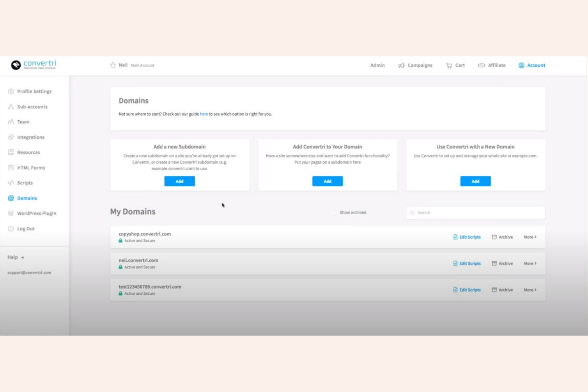
Task: Select the neil.convertri.com domain name
Action: (138, 260)
